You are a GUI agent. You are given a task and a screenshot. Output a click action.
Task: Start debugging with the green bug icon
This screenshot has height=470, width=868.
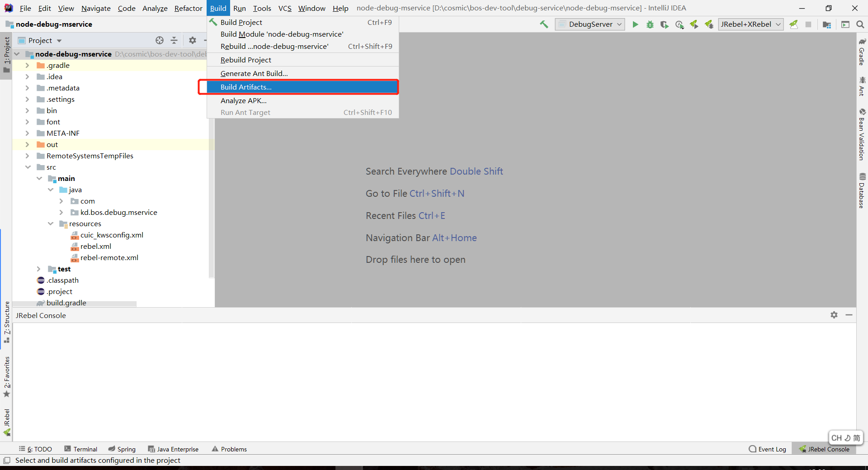(x=650, y=24)
